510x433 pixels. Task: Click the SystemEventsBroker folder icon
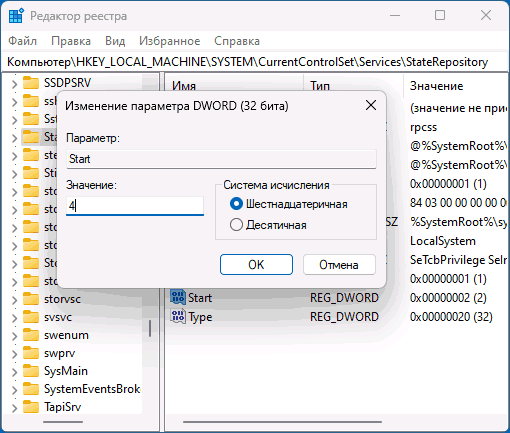click(31, 389)
